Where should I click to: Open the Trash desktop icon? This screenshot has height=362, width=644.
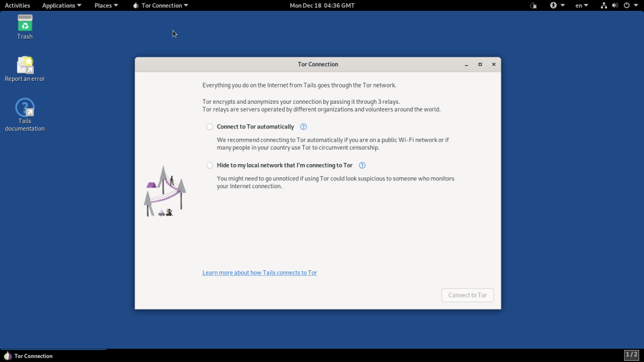(25, 27)
